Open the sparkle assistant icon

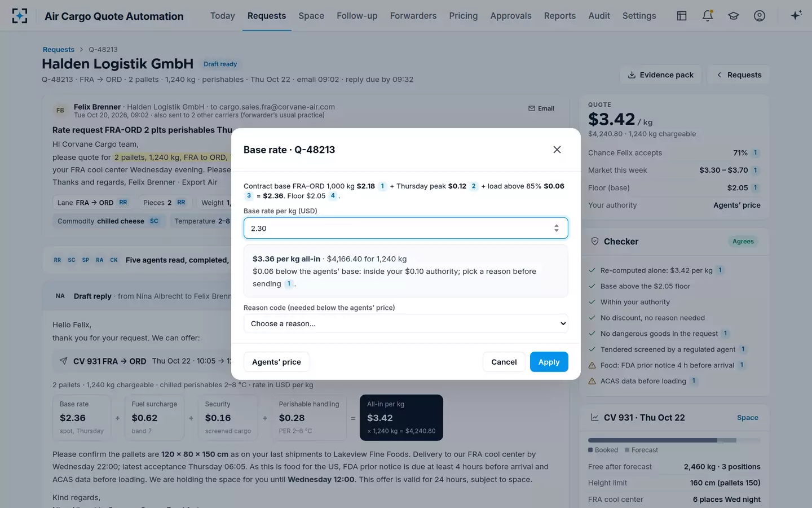point(796,16)
